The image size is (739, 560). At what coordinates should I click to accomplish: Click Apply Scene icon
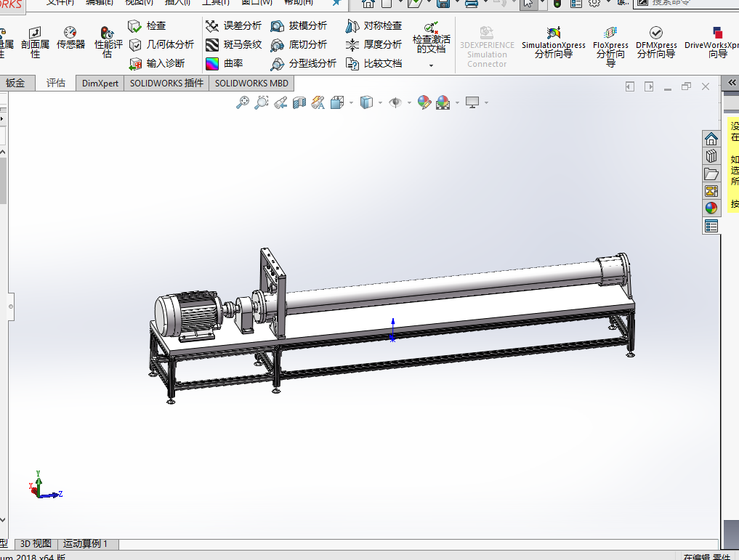click(x=443, y=102)
